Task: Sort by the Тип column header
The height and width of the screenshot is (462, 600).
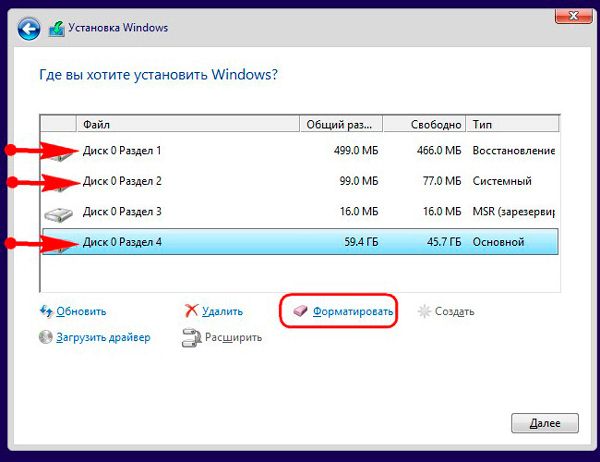Action: (x=512, y=124)
